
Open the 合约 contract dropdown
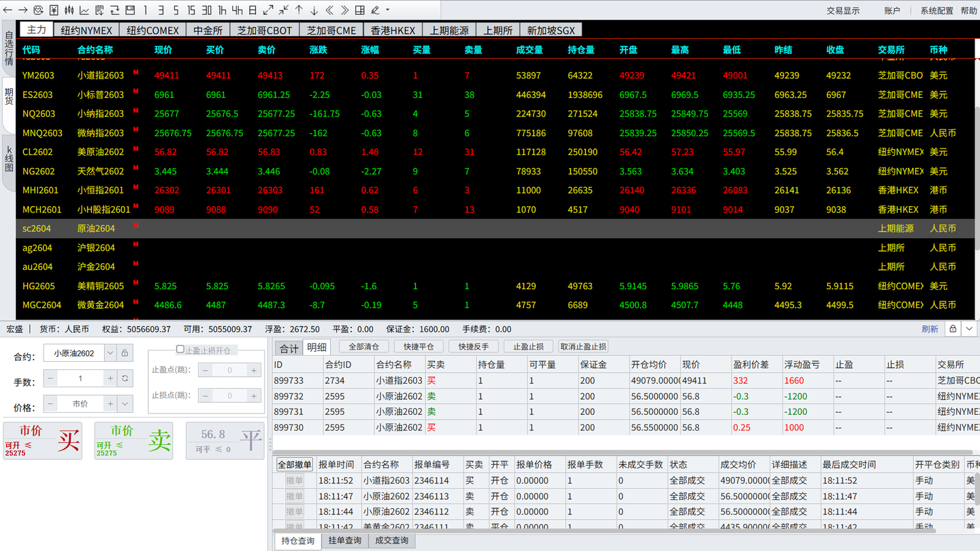110,353
